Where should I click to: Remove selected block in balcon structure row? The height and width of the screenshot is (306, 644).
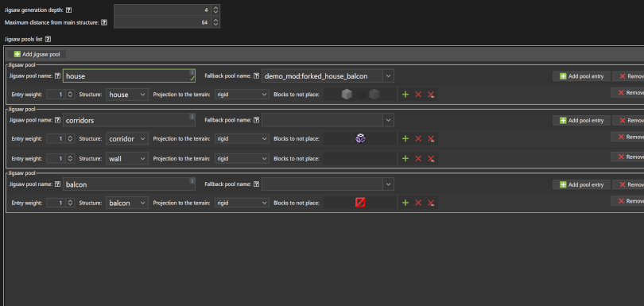point(418,203)
